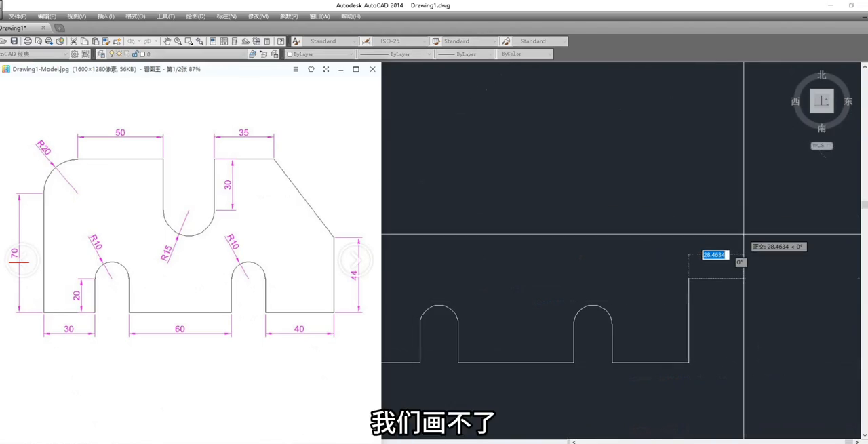Toggle layer 0 lock padlock icon

tap(135, 54)
